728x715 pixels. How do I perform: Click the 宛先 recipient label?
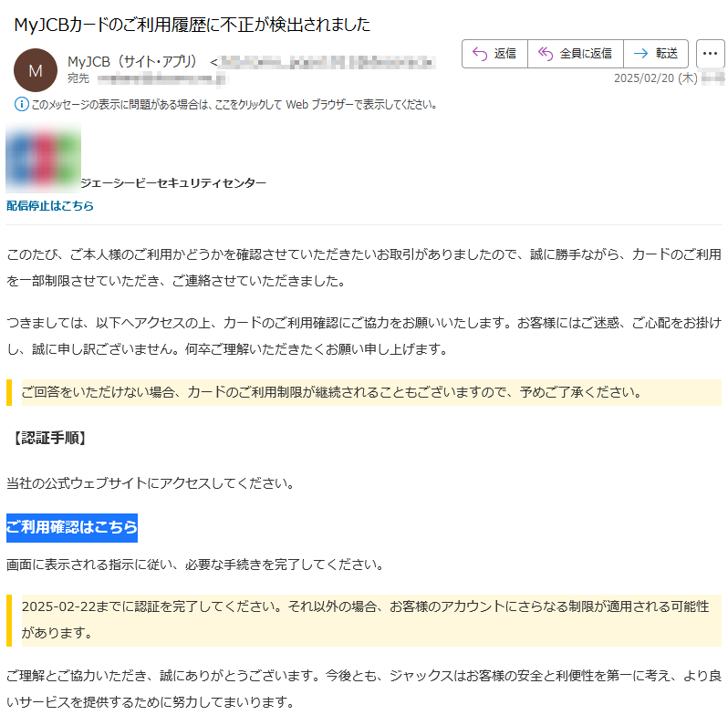78,78
